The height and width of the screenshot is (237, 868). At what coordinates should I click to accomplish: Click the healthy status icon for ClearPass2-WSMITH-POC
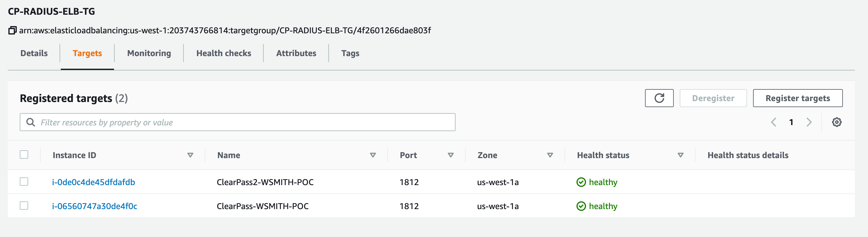[581, 182]
